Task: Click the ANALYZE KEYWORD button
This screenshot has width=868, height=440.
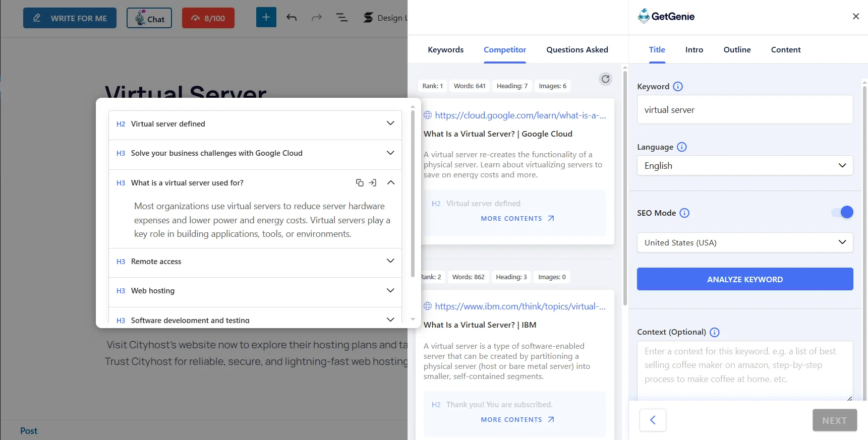Action: click(x=745, y=279)
